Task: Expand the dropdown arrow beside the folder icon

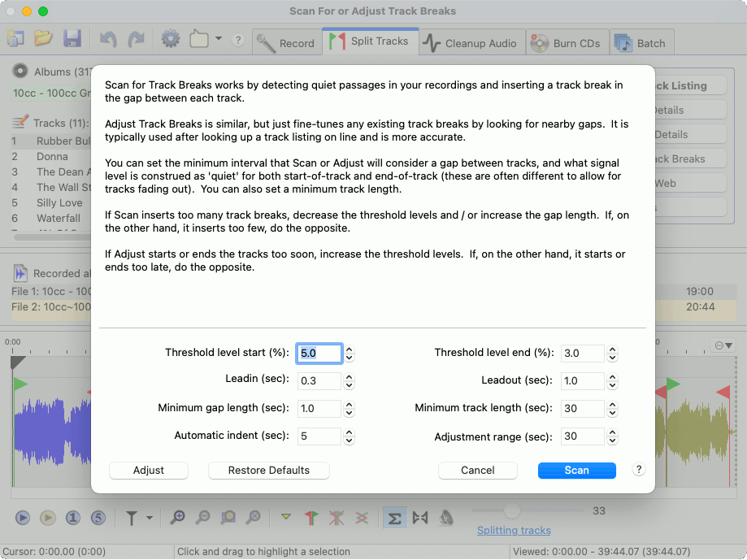Action: (x=219, y=39)
